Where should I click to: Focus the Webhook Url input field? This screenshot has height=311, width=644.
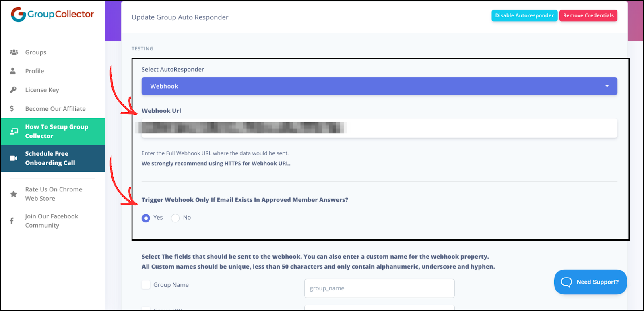click(380, 128)
